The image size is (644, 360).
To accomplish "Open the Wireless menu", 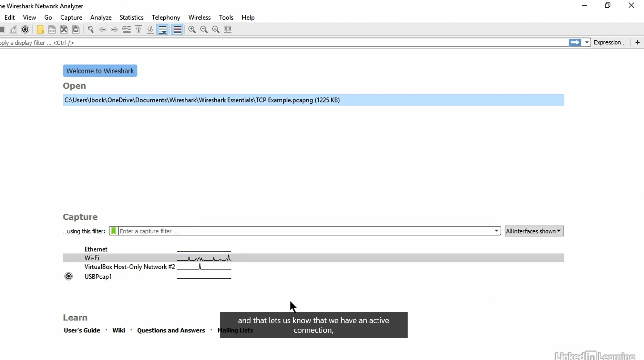I will click(200, 17).
